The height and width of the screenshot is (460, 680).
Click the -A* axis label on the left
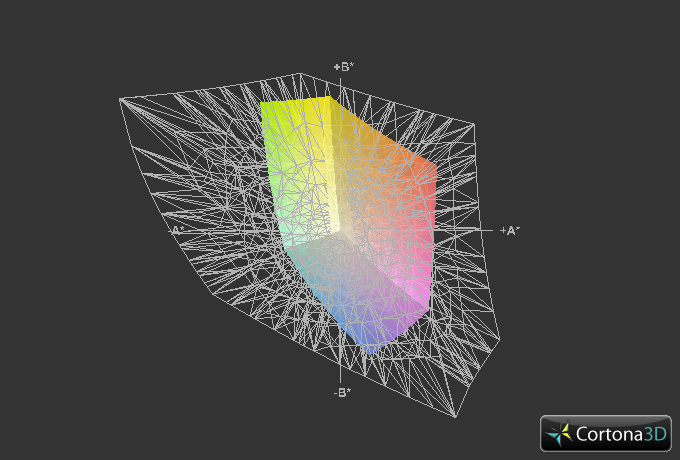pos(177,230)
